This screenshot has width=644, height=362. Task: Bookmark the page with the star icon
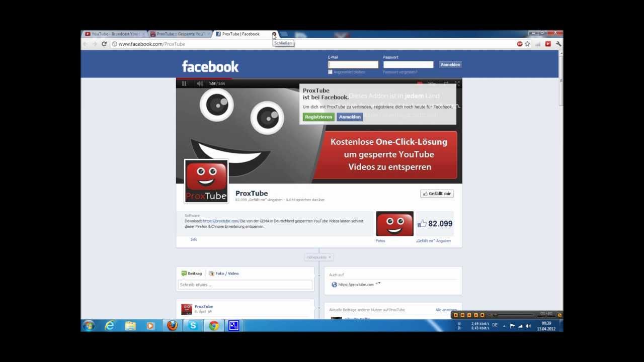tap(527, 44)
